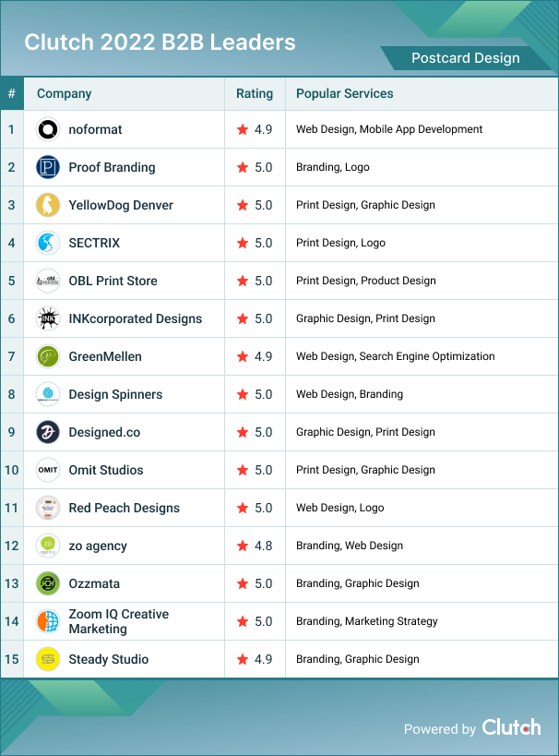Select the Postcard Design category tab
Screen dimensions: 559x756
465,58
